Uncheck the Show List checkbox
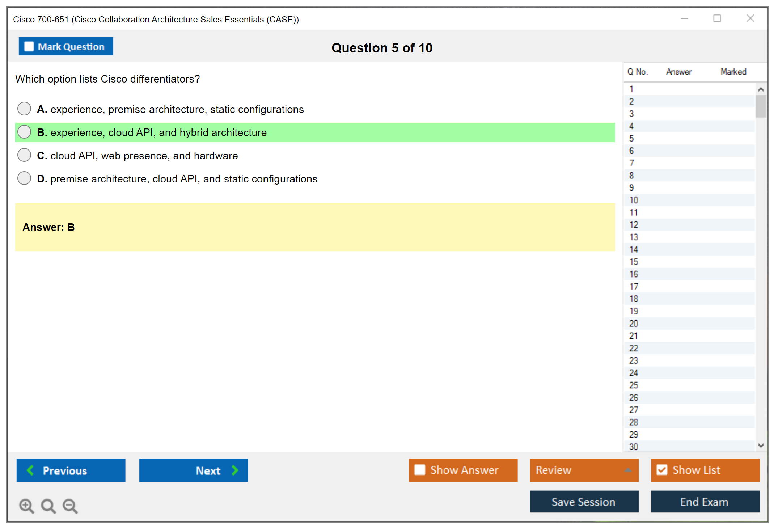The image size is (778, 532). [662, 470]
